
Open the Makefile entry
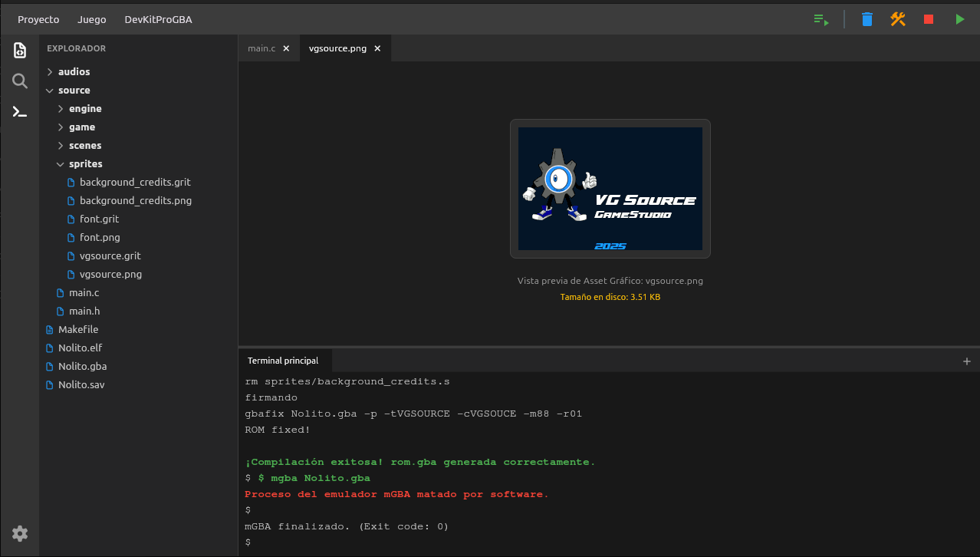click(x=78, y=330)
